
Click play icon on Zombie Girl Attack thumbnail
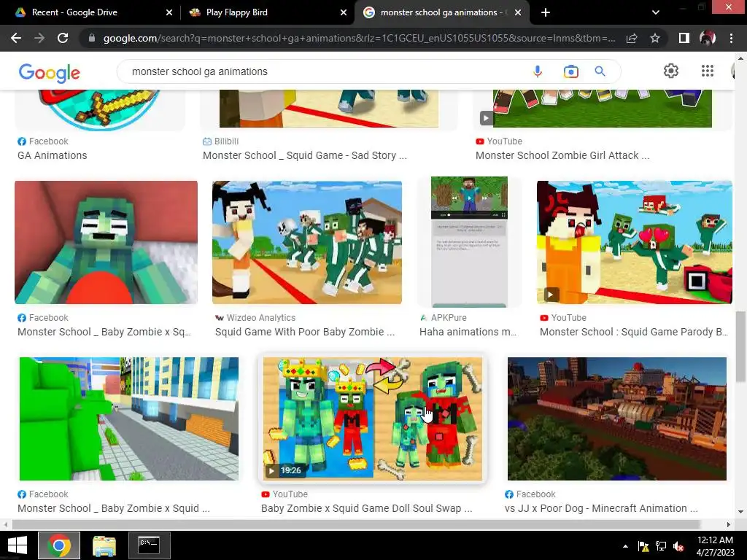tap(486, 118)
